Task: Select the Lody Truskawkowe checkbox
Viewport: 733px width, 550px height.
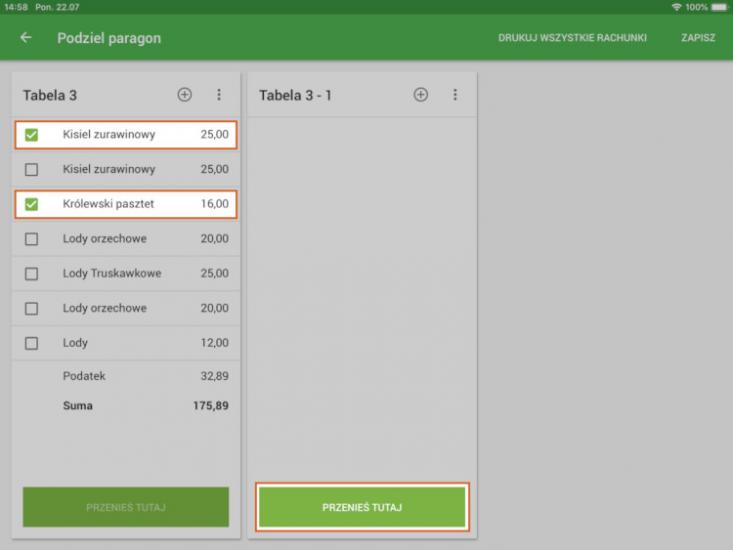Action: pos(31,274)
